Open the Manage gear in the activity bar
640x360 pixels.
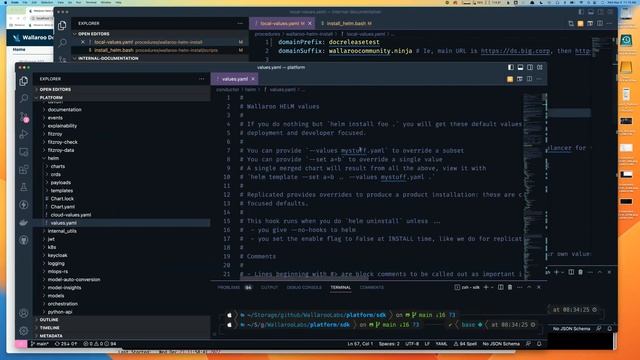(24, 331)
